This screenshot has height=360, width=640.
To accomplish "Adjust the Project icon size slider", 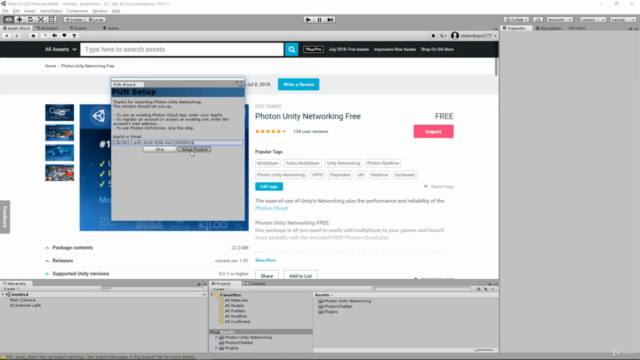I will (485, 350).
